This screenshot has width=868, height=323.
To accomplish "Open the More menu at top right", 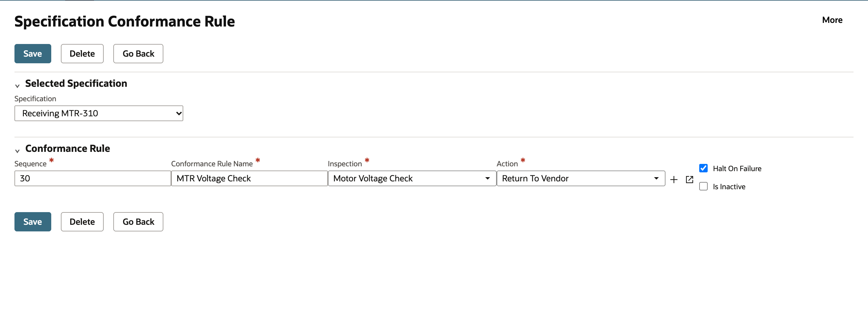I will coord(832,20).
